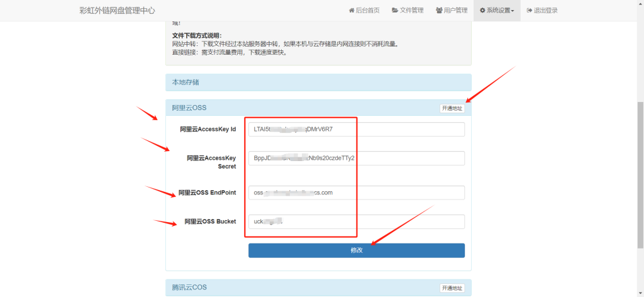Focus the 阿里云AccessKey Secret input field

[x=357, y=158]
